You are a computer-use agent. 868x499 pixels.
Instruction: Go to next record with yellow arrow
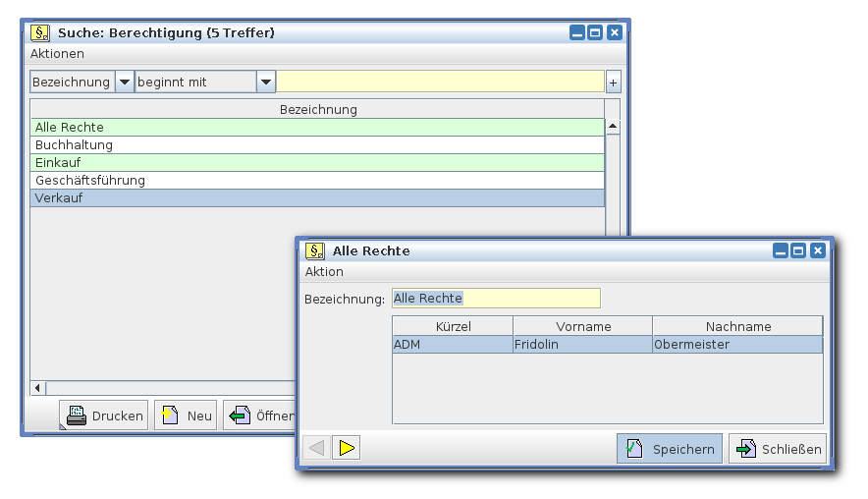[346, 449]
